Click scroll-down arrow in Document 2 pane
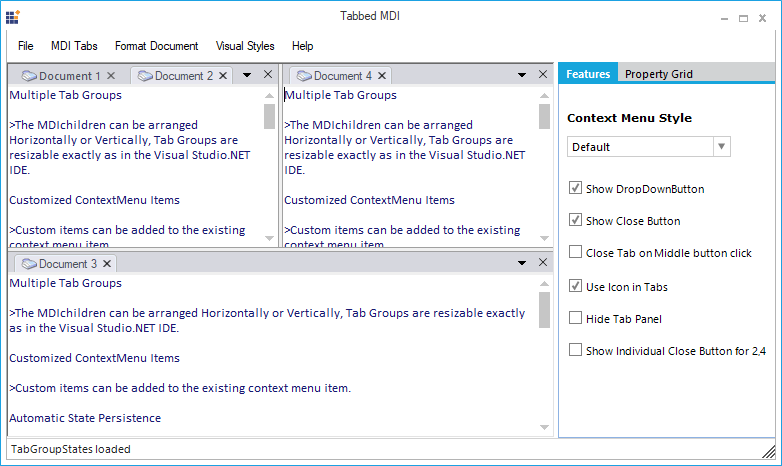 pos(269,238)
